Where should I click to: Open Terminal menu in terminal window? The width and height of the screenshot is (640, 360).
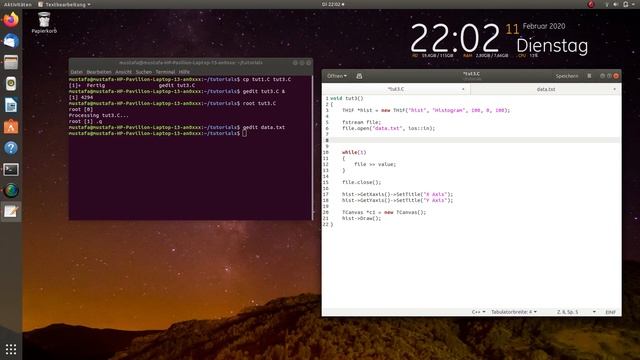point(165,72)
